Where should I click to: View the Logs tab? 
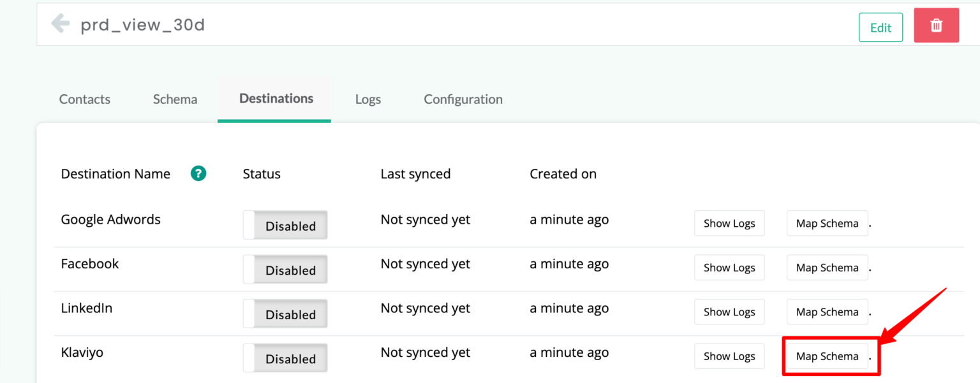coord(368,99)
